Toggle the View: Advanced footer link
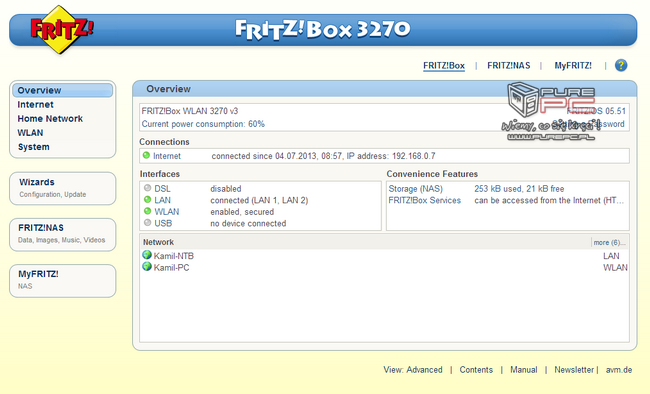Image resolution: width=650 pixels, height=394 pixels. [x=413, y=370]
